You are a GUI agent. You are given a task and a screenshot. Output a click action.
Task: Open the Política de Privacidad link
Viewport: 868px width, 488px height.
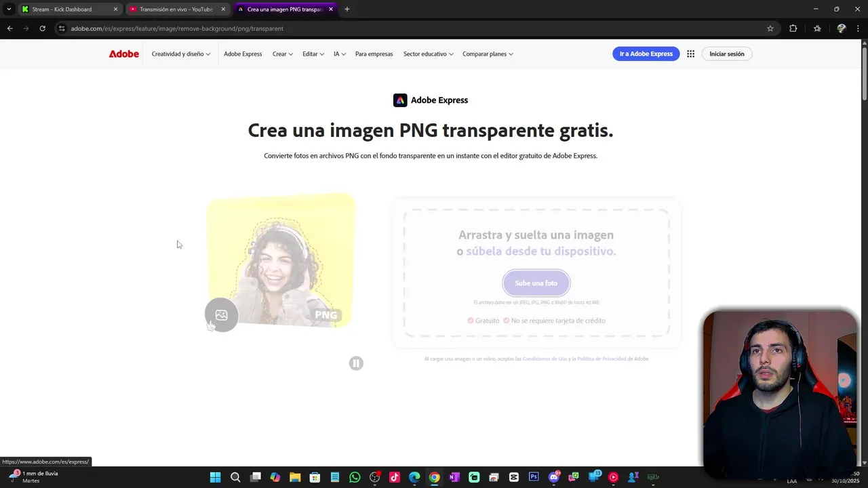pos(601,359)
